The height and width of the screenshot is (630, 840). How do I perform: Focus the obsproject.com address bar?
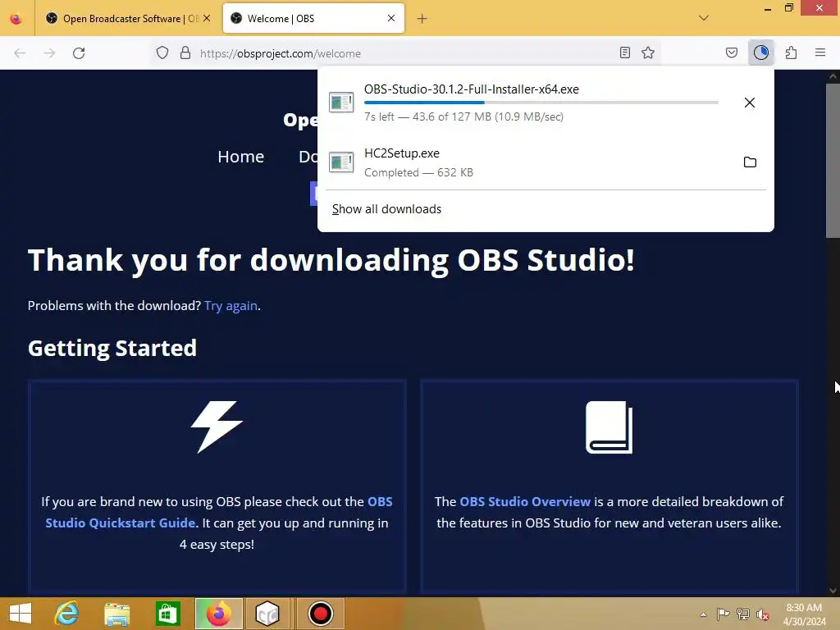pyautogui.click(x=405, y=53)
